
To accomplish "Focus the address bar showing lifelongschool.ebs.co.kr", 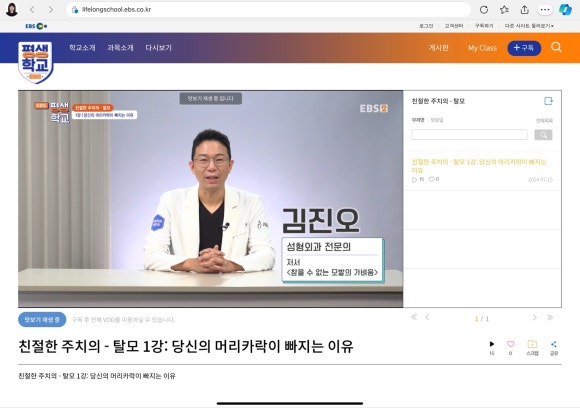I will tap(268, 10).
